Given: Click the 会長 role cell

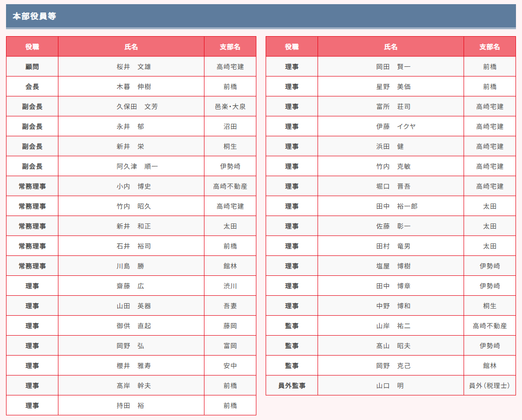Looking at the screenshot, I should pyautogui.click(x=32, y=87).
